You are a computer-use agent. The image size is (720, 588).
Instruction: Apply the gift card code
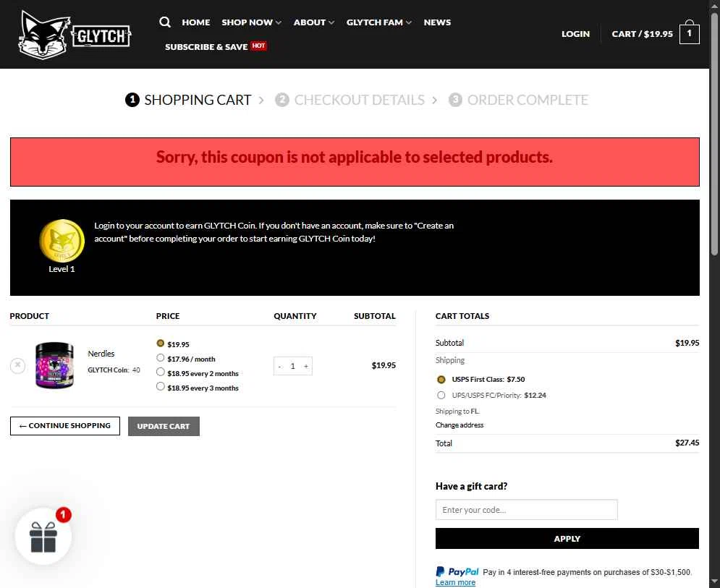tap(567, 538)
